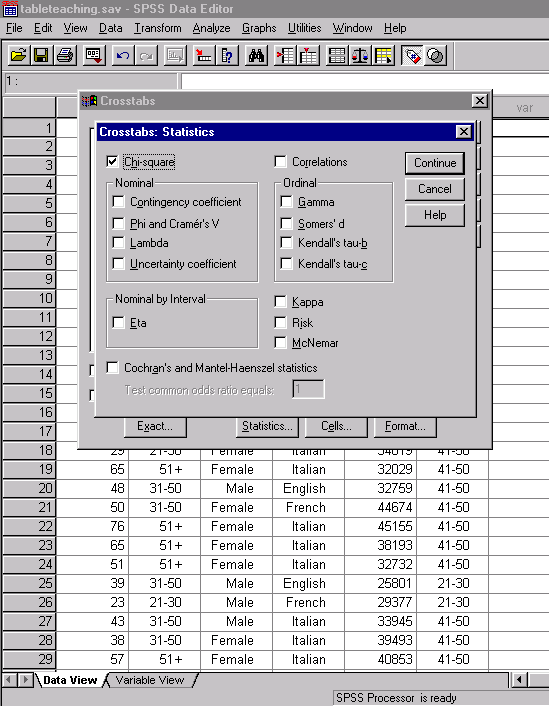Click the English cell in row 25

coord(309,584)
